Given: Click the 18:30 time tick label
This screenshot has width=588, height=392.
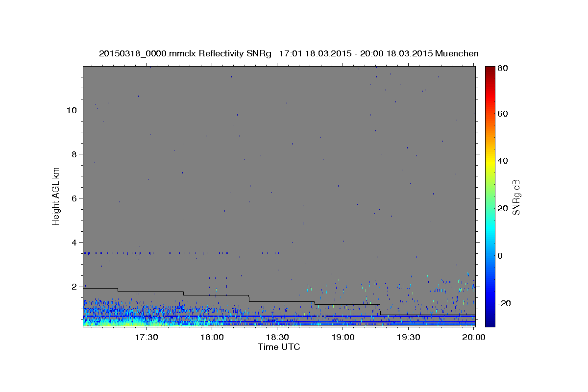Looking at the screenshot, I should point(277,337).
